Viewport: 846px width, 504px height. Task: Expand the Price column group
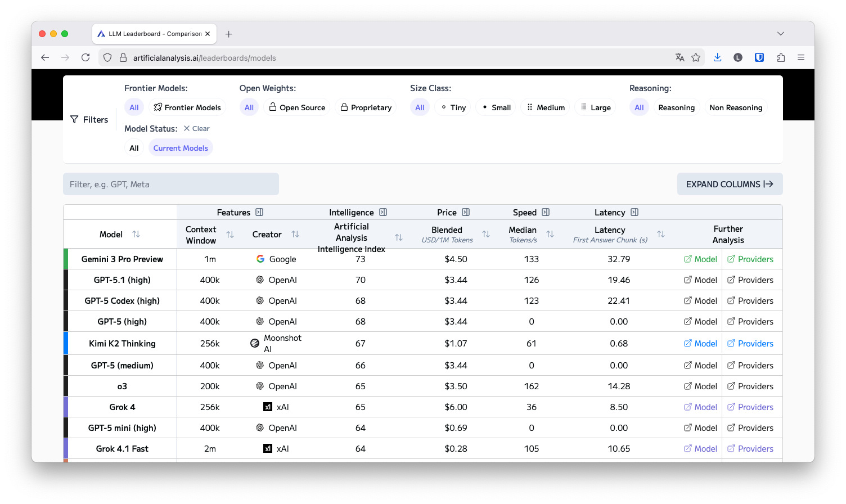click(x=466, y=213)
